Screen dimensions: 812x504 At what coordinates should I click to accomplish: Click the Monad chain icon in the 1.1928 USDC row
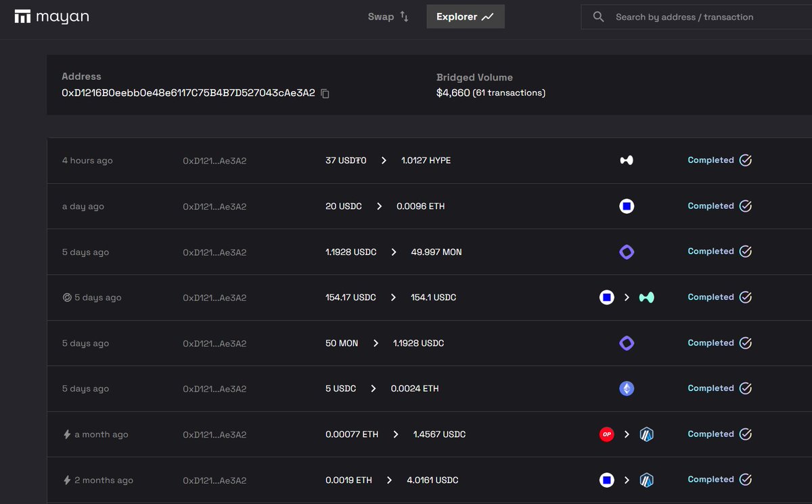coord(627,252)
